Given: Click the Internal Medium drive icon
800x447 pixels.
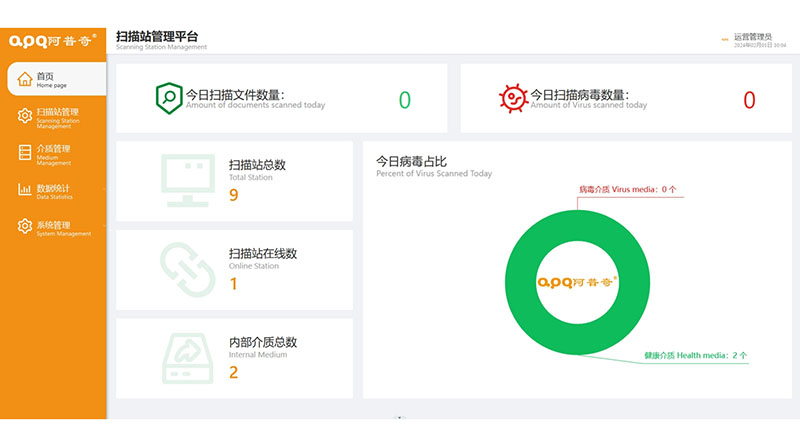Looking at the screenshot, I should [187, 358].
